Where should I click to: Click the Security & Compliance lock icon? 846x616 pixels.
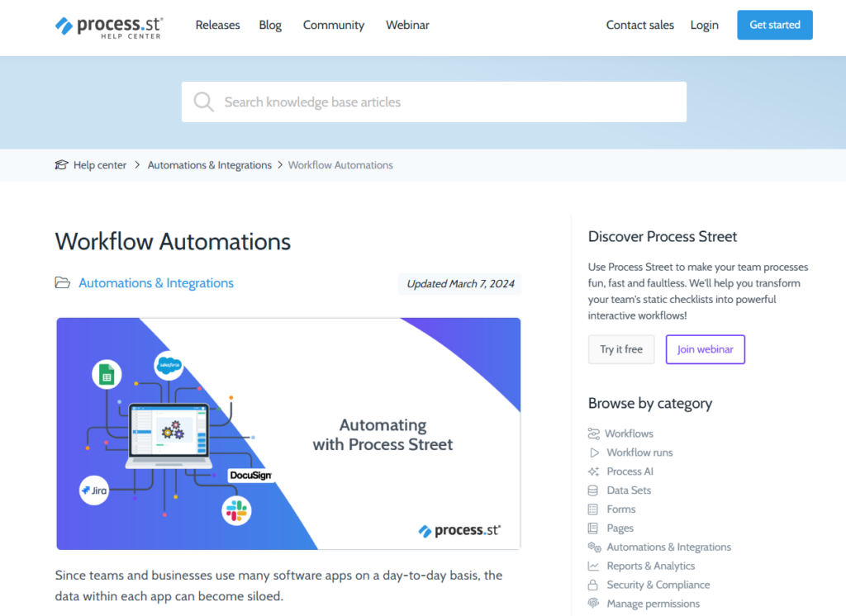593,585
